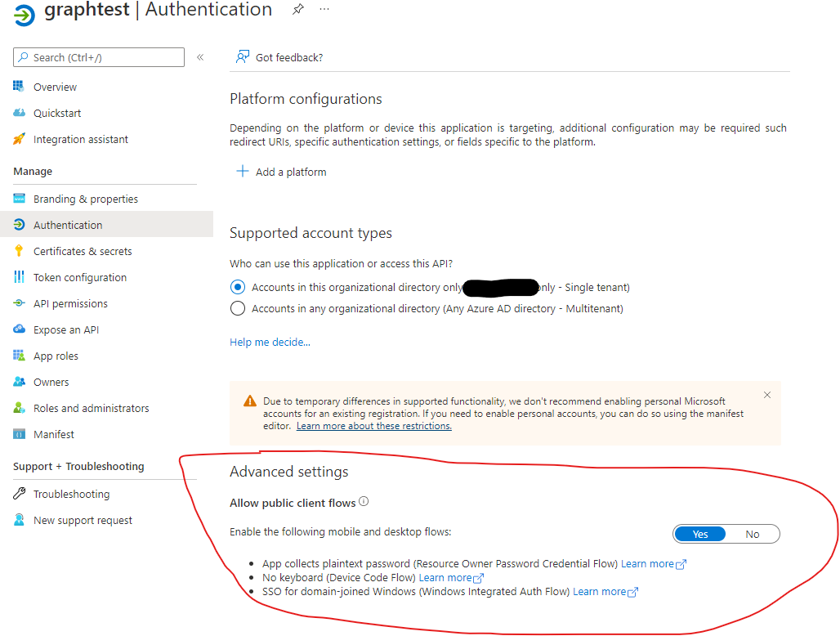This screenshot has width=840, height=636.
Task: Set public client flows toggle to Yes
Action: tap(699, 534)
